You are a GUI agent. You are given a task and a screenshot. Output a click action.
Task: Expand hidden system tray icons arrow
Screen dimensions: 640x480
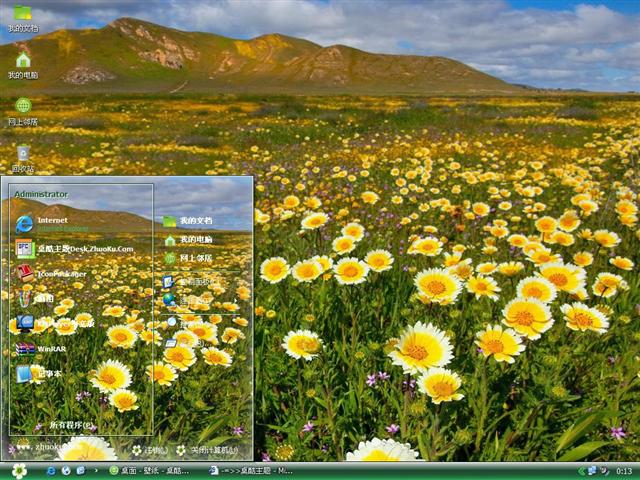point(580,471)
